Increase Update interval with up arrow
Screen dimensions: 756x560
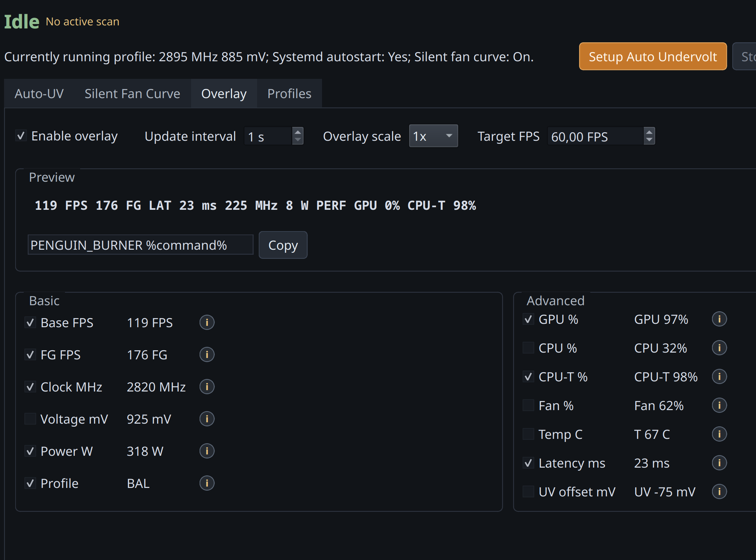pos(298,132)
